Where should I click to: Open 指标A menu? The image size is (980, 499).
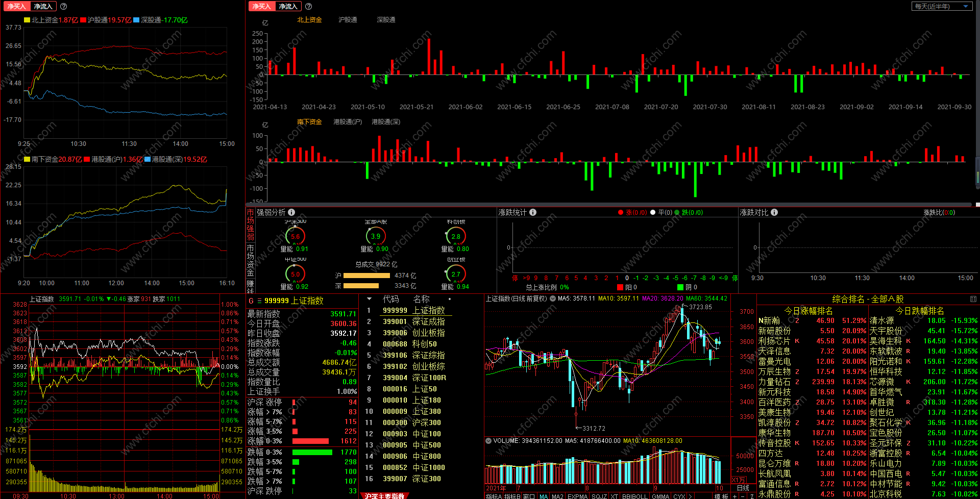494,496
